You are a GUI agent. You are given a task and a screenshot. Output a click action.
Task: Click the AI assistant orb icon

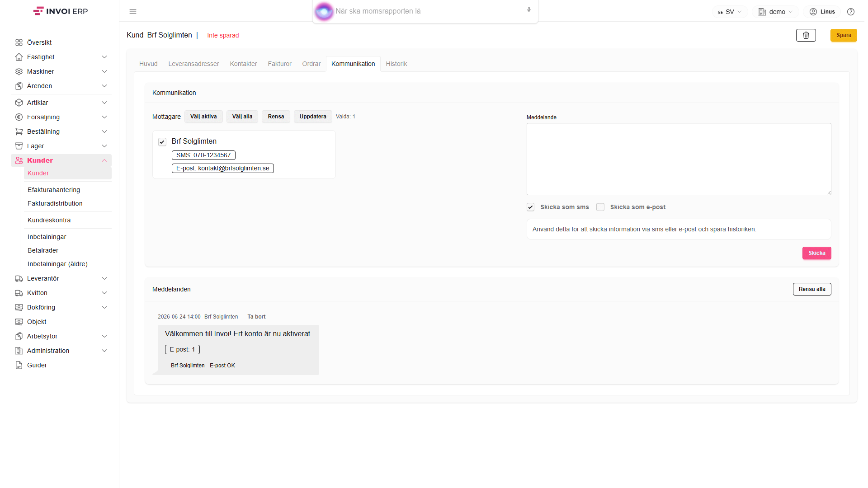pos(324,11)
